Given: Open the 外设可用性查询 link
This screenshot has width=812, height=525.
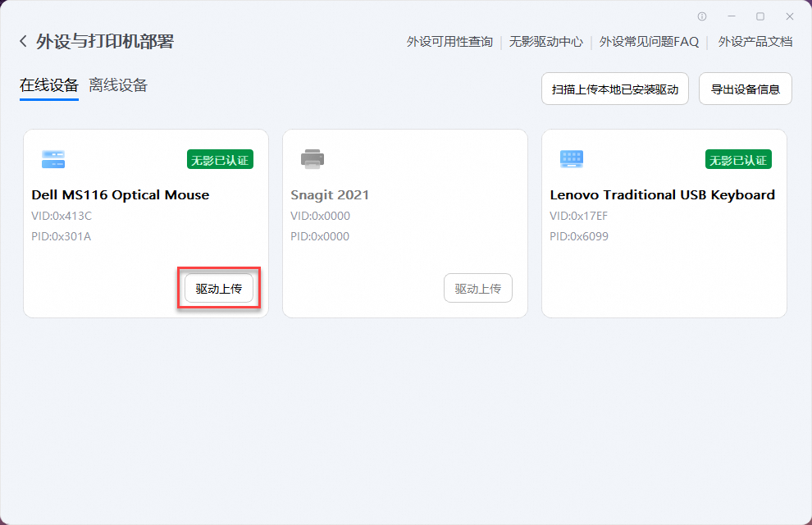Looking at the screenshot, I should pyautogui.click(x=449, y=42).
